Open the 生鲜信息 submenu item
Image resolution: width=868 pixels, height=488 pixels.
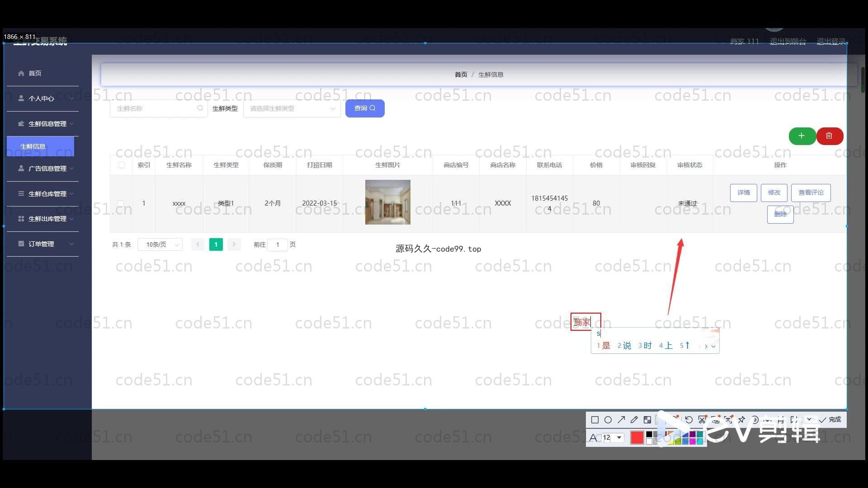40,146
